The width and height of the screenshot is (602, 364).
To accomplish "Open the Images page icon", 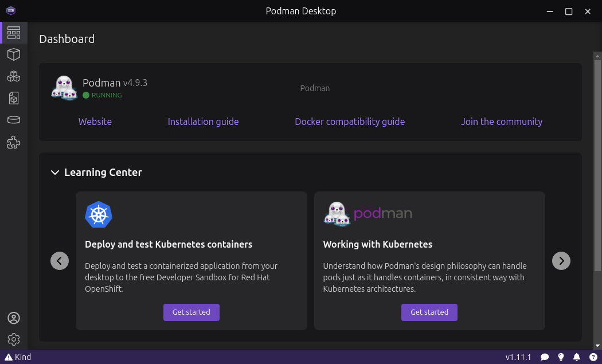I will 14,98.
